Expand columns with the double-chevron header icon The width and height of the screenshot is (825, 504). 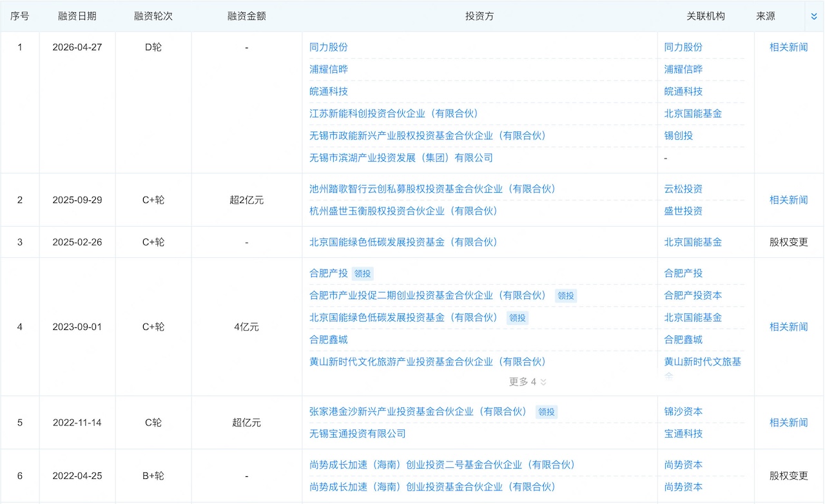[814, 16]
